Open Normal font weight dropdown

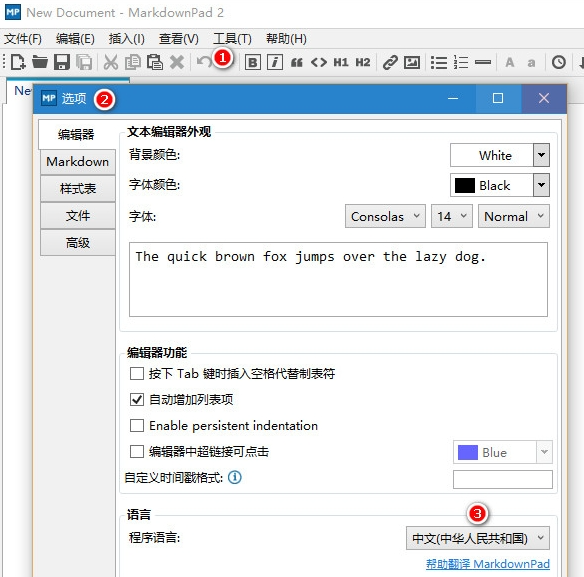tap(514, 216)
